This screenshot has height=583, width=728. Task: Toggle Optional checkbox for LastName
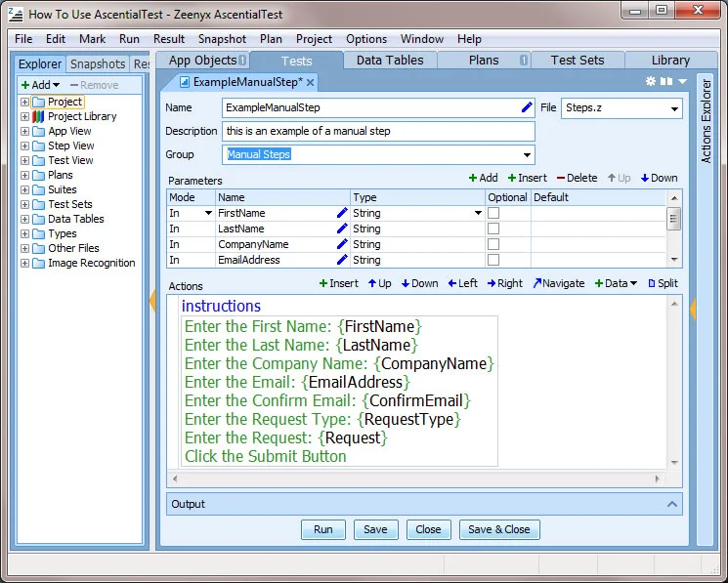(493, 229)
